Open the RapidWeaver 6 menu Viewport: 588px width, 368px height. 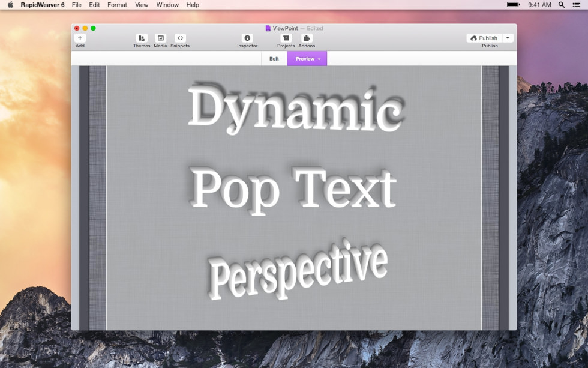coord(43,5)
